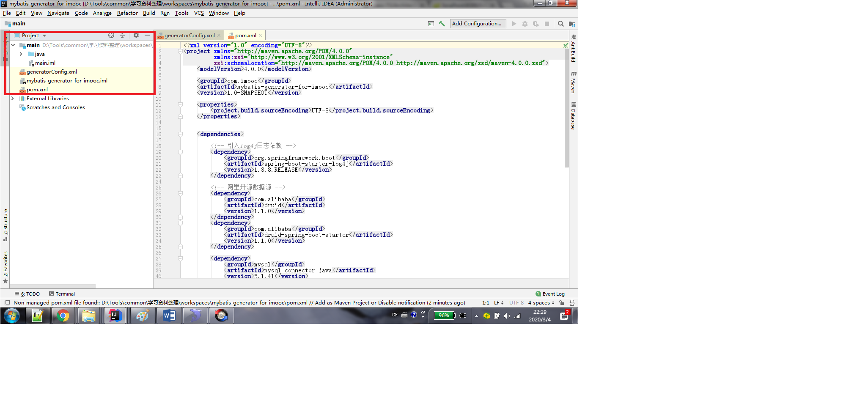The height and width of the screenshot is (395, 868).
Task: Click the tool window toggle icon in status bar
Action: pyautogui.click(x=7, y=303)
